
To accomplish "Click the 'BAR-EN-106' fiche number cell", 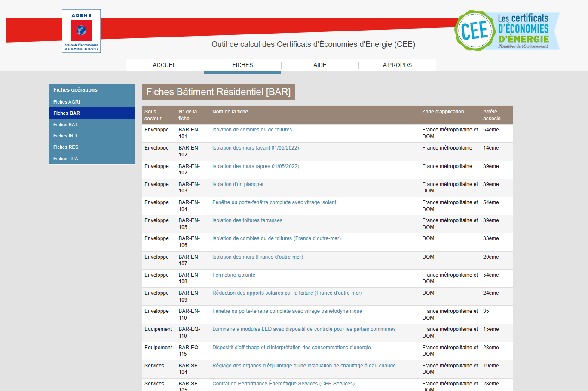I will click(193, 242).
